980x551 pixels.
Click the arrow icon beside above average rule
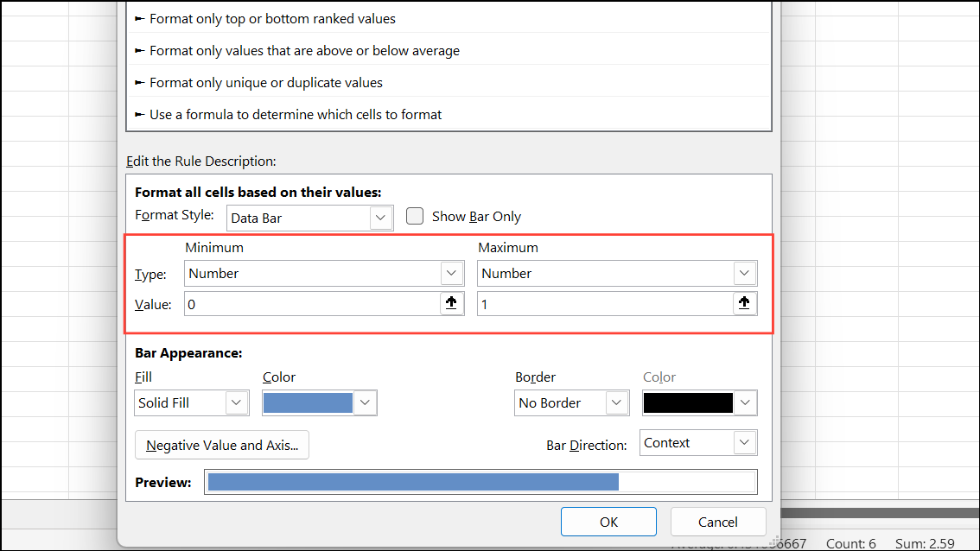(141, 50)
